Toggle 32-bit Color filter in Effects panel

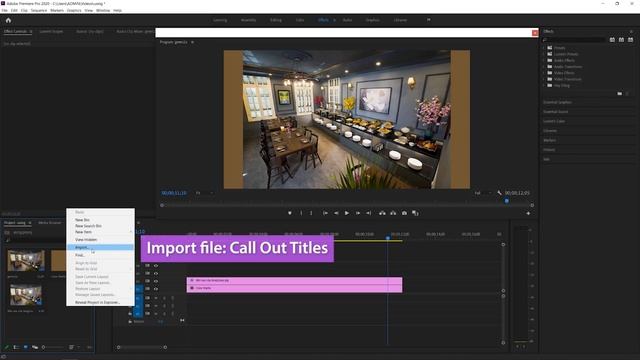[x=621, y=40]
